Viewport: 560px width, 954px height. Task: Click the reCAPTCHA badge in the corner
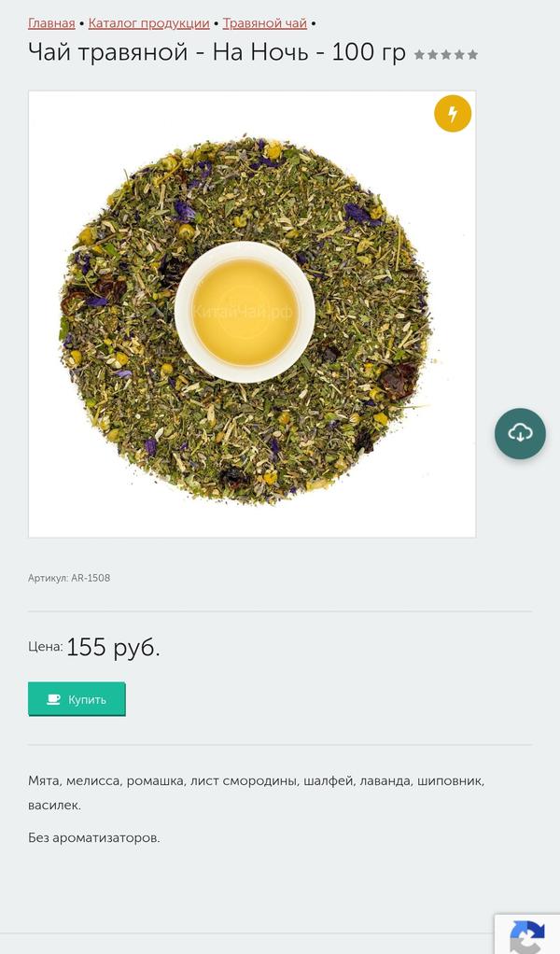click(527, 933)
